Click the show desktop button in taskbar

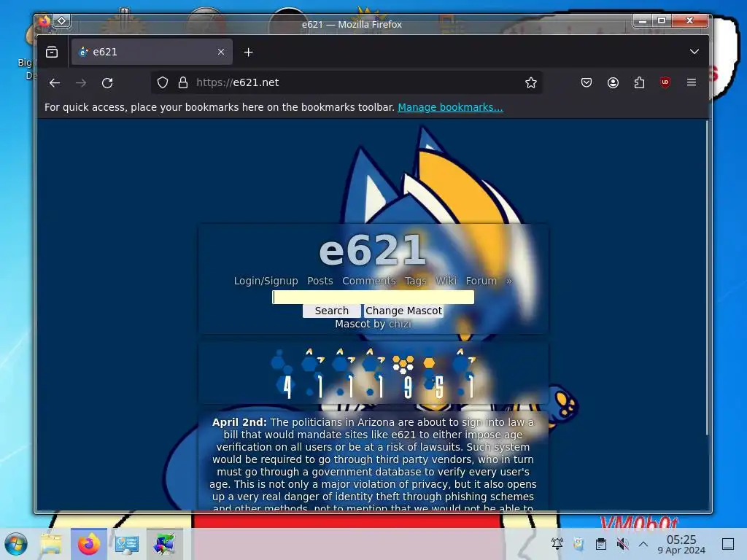pos(728,544)
